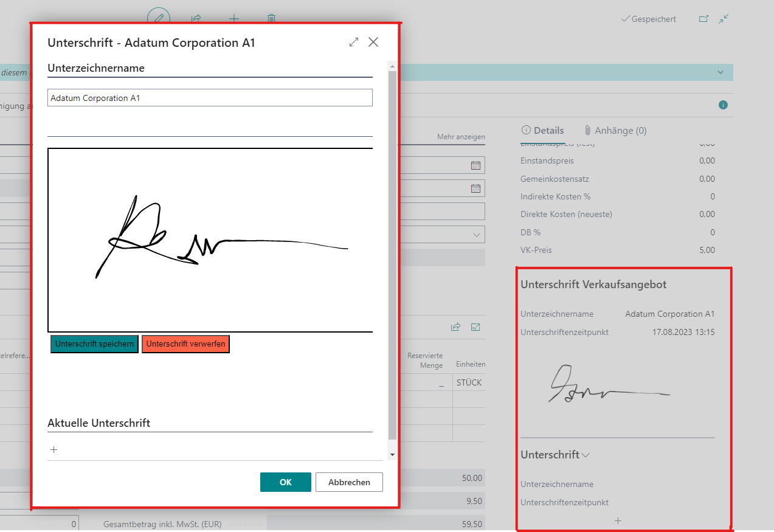This screenshot has width=774, height=532.
Task: Select the Delete trash icon in the toolbar
Action: (271, 19)
